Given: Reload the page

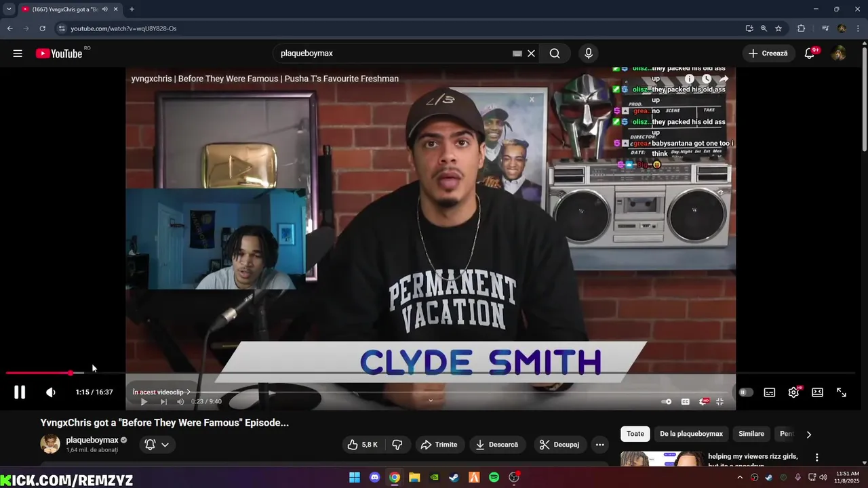Looking at the screenshot, I should 42,28.
